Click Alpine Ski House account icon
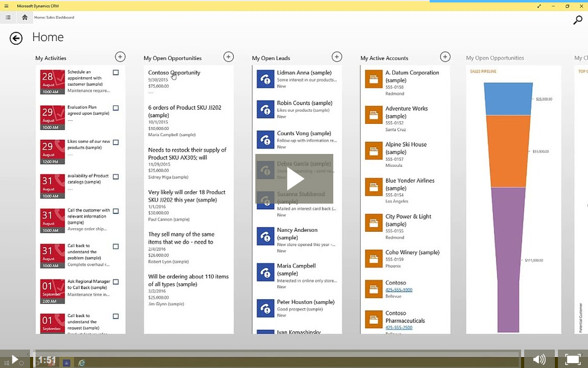 [x=374, y=151]
